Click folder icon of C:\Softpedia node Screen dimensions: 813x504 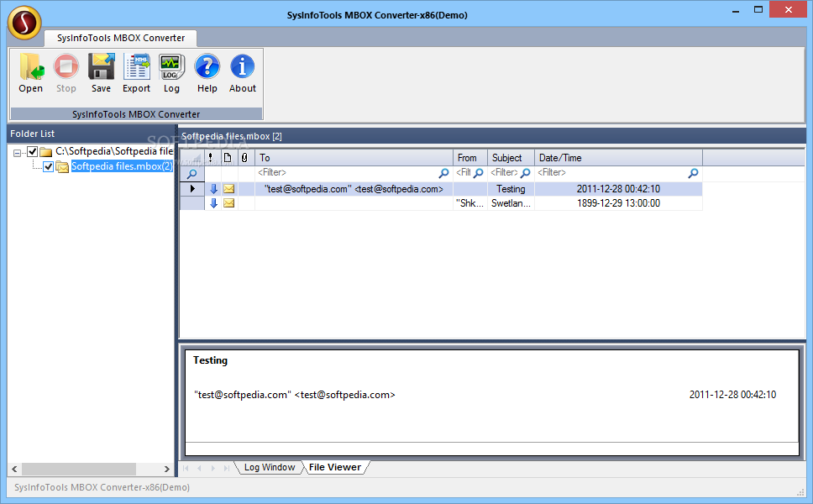pyautogui.click(x=46, y=152)
